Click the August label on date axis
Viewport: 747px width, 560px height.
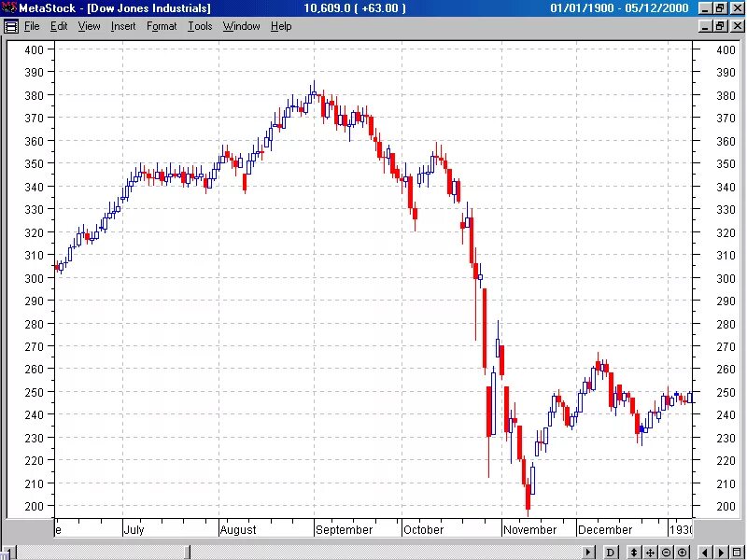tap(238, 530)
